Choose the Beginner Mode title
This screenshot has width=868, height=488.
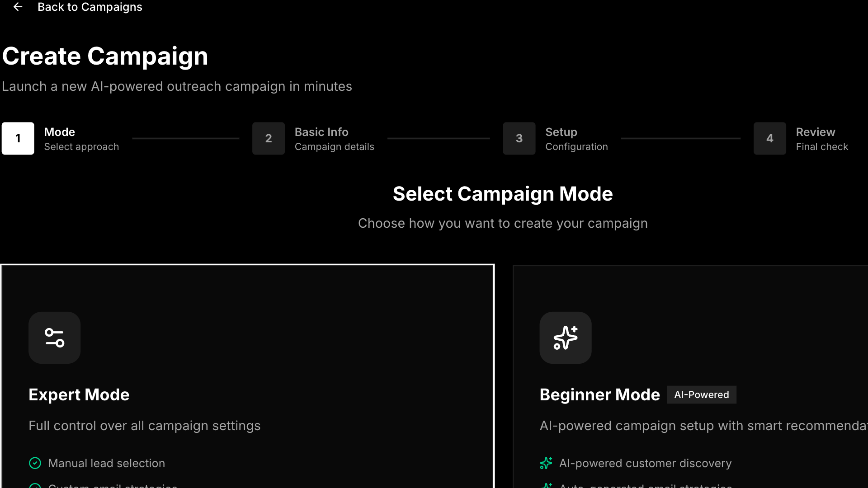(599, 395)
